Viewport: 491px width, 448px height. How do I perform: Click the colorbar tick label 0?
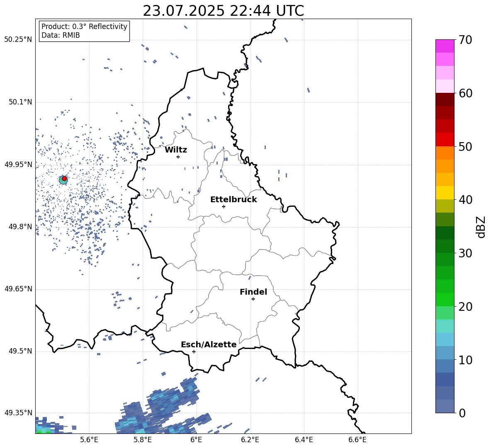[x=462, y=413]
